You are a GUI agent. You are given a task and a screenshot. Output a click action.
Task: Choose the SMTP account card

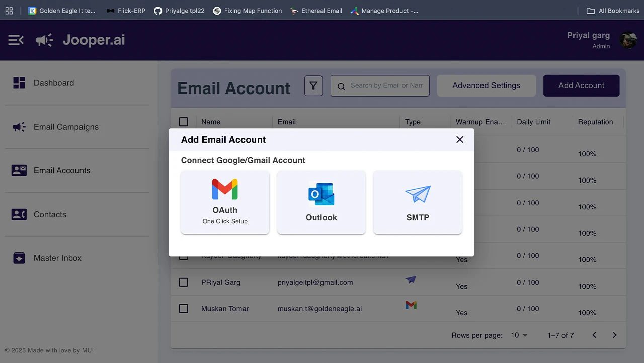click(x=418, y=202)
